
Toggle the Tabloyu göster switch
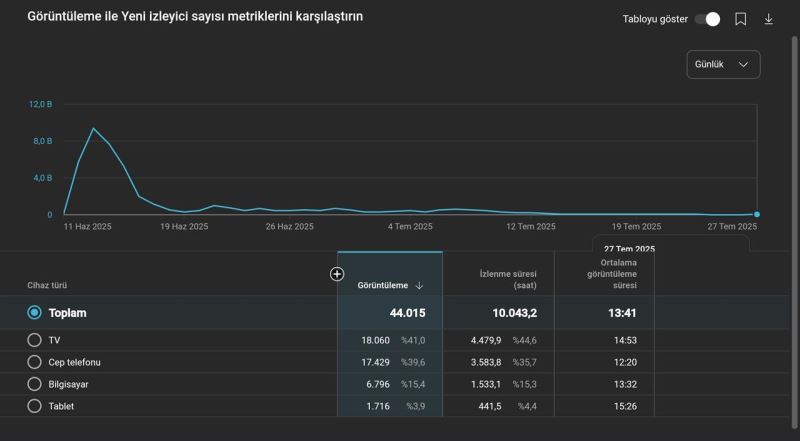pos(707,19)
